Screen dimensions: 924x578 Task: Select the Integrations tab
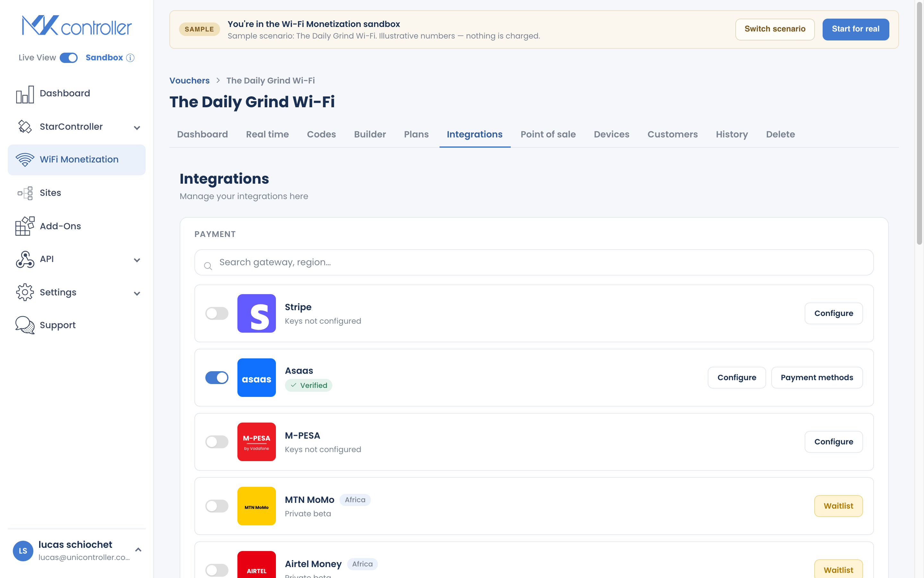[475, 134]
